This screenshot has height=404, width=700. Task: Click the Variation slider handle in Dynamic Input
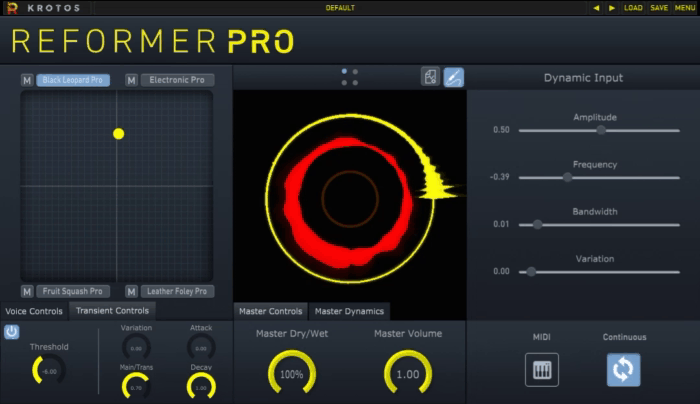pos(531,272)
